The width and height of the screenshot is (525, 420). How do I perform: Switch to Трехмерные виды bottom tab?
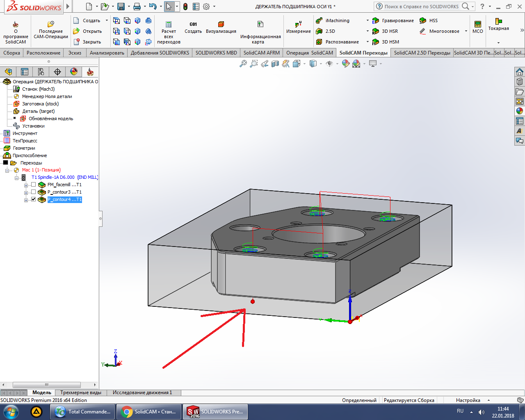coord(81,393)
